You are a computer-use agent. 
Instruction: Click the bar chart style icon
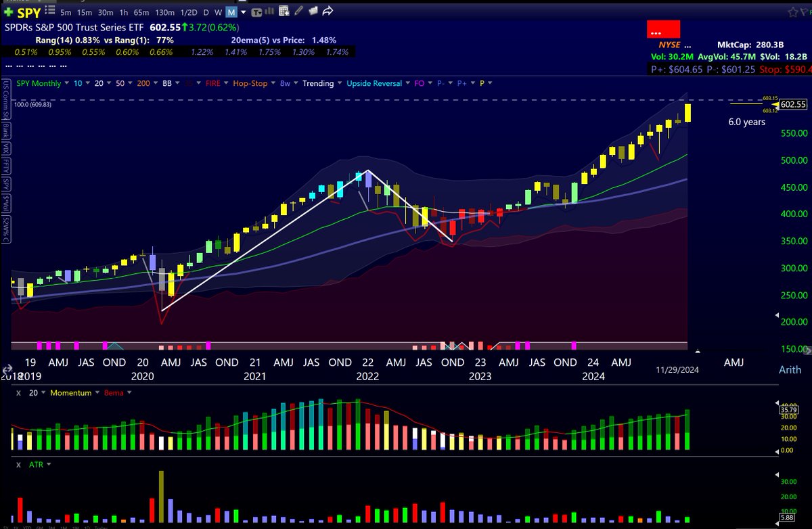269,11
